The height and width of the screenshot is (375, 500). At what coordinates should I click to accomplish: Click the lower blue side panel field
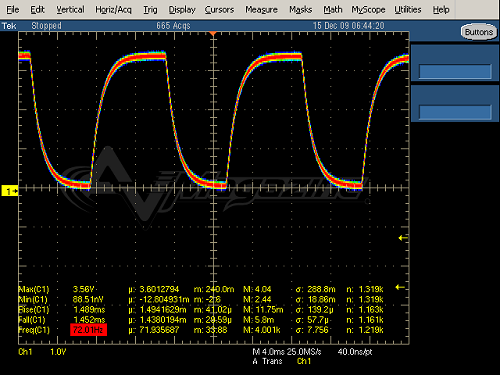[455, 112]
